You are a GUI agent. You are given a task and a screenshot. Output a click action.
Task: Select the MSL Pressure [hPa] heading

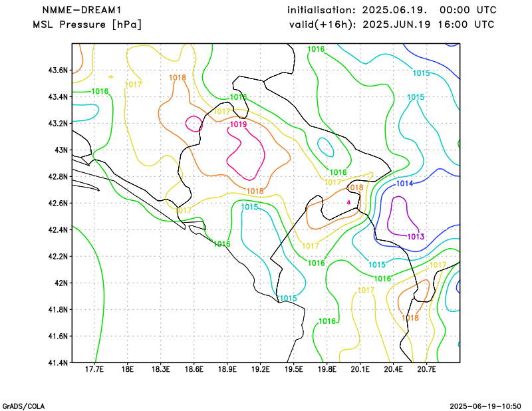[87, 25]
